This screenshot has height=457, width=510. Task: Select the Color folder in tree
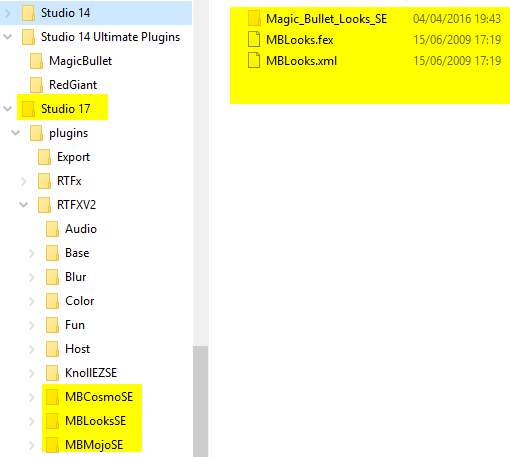click(x=70, y=301)
